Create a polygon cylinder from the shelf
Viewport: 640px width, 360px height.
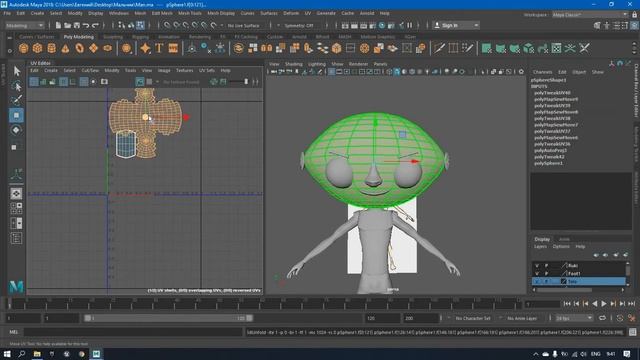coord(51,48)
